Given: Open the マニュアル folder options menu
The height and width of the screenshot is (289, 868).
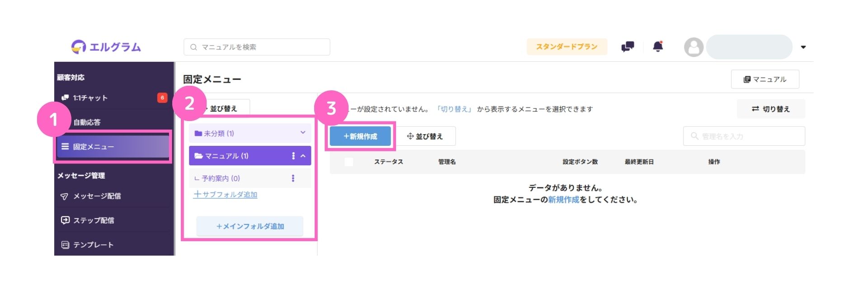Looking at the screenshot, I should point(293,156).
